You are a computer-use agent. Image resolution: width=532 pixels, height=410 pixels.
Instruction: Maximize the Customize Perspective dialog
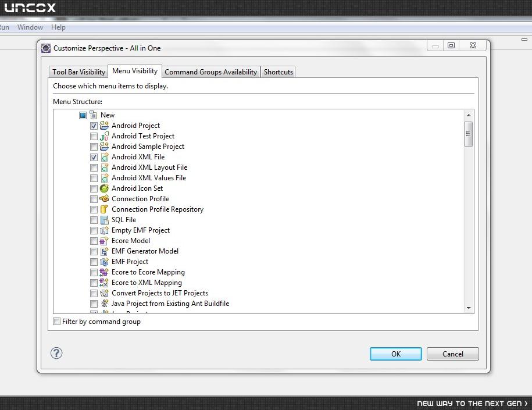click(x=451, y=45)
